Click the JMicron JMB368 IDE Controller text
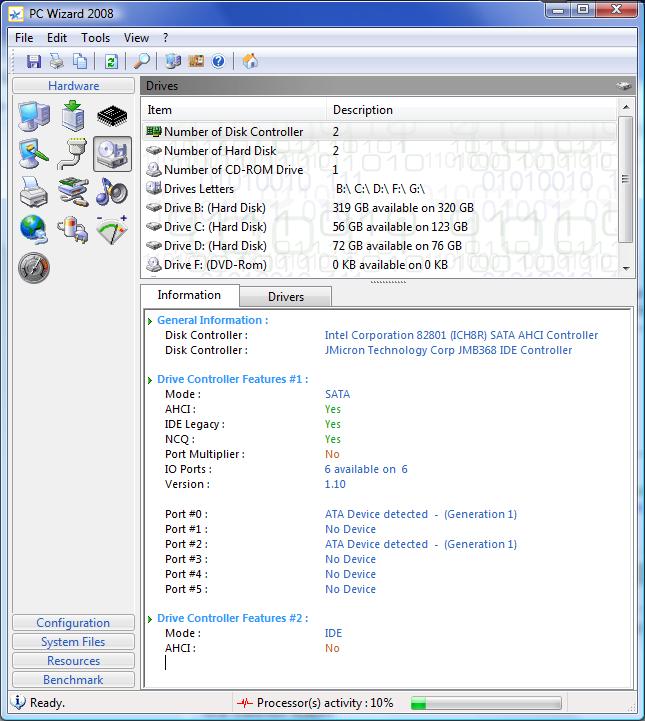This screenshot has height=721, width=645. [448, 350]
